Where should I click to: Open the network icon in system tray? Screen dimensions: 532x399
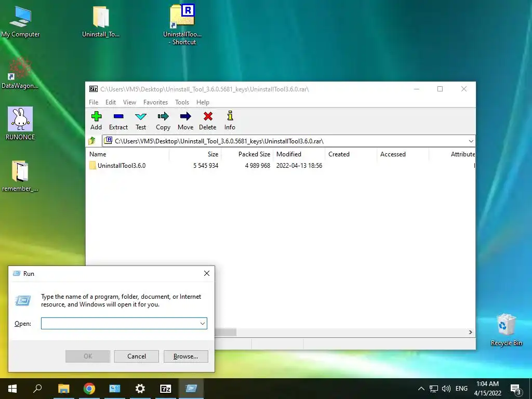[434, 389]
